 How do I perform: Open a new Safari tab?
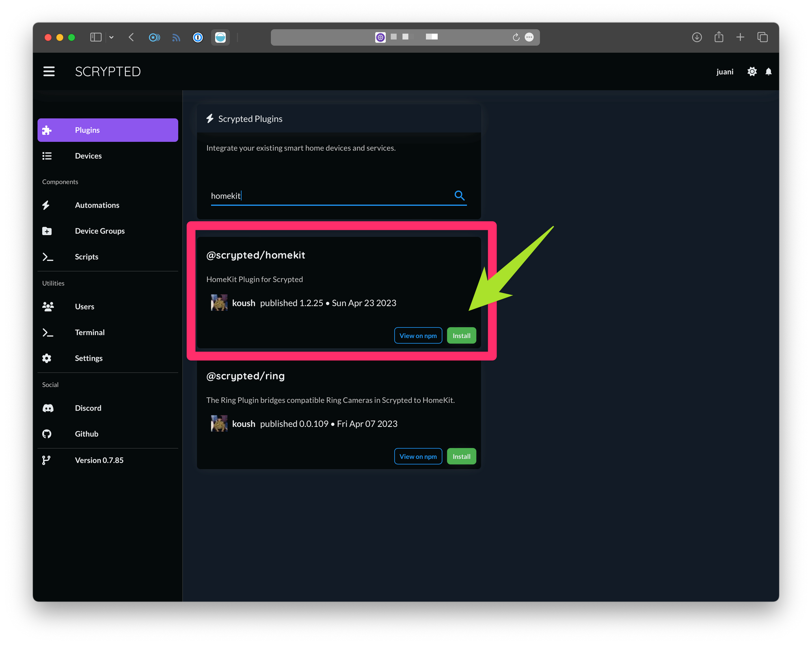point(741,37)
